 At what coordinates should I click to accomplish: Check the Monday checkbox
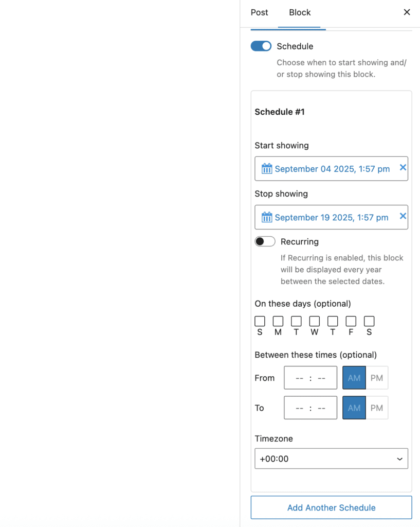coord(278,321)
